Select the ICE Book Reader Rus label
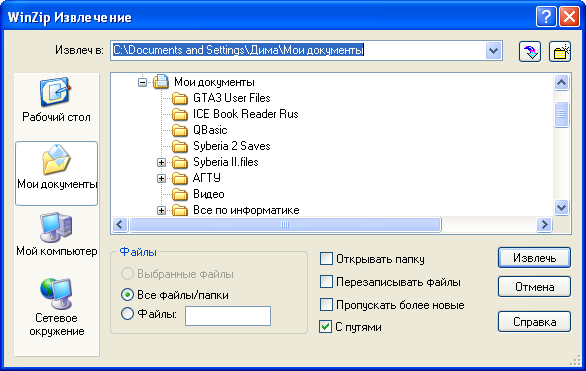Viewport: 586px width, 371px height. [x=246, y=114]
